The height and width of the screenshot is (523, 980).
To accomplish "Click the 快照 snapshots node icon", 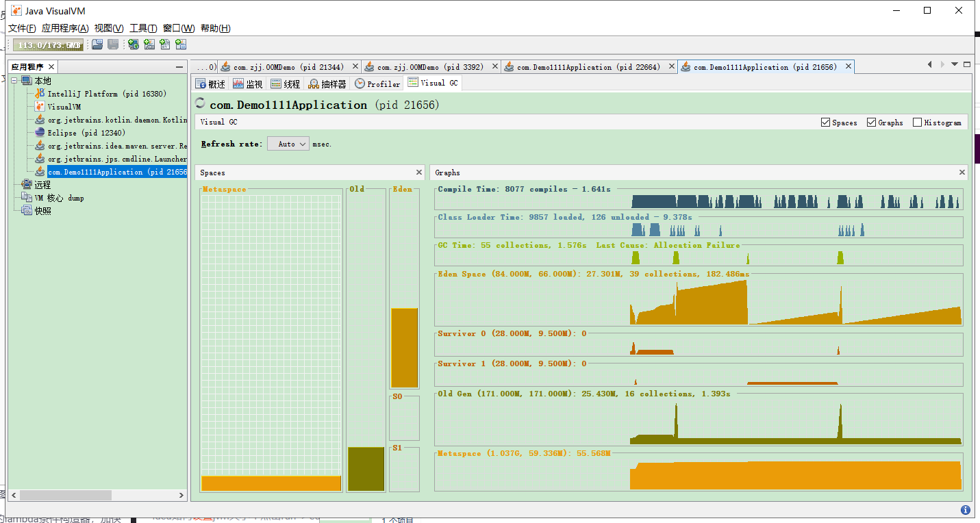I will [x=27, y=211].
